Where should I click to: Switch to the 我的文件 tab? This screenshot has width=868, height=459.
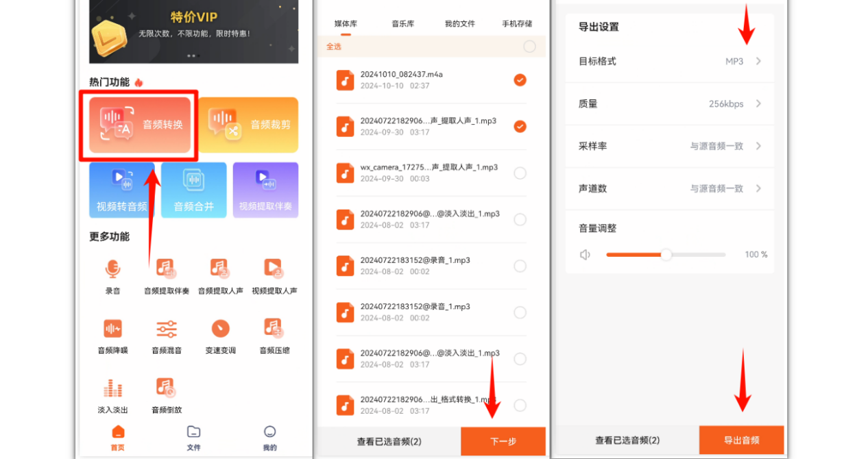(x=459, y=23)
